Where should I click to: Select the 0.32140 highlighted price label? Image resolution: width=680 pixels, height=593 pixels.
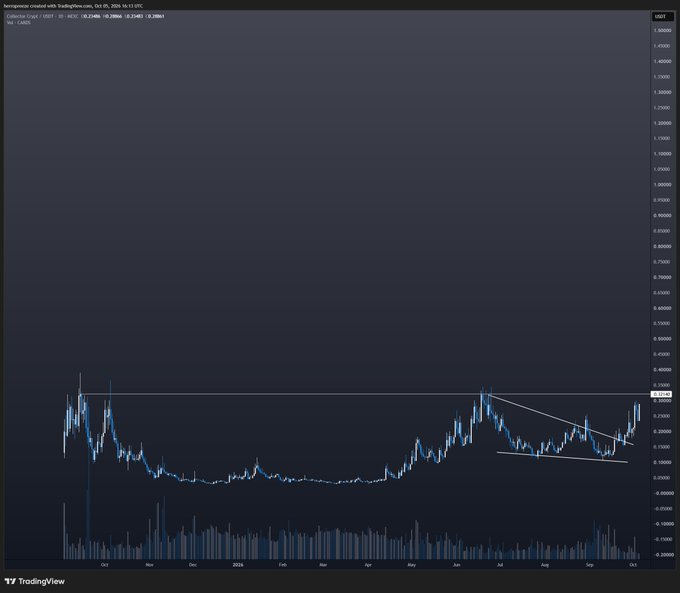(x=662, y=394)
